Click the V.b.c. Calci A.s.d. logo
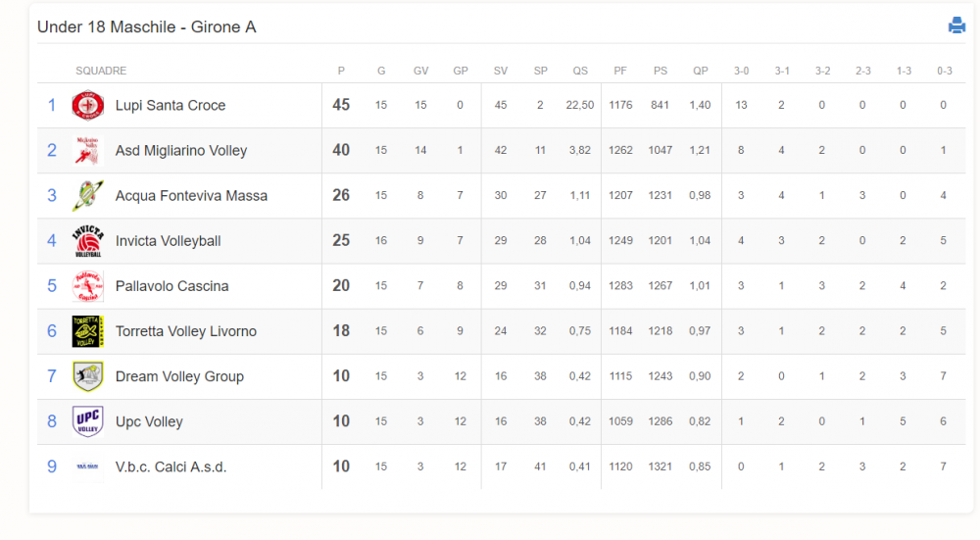The width and height of the screenshot is (980, 540). [87, 466]
